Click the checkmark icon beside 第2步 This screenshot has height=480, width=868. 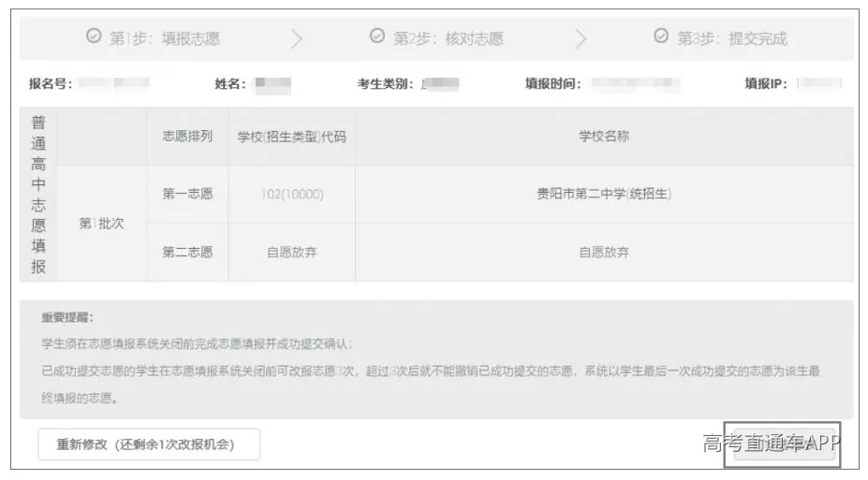[x=377, y=36]
